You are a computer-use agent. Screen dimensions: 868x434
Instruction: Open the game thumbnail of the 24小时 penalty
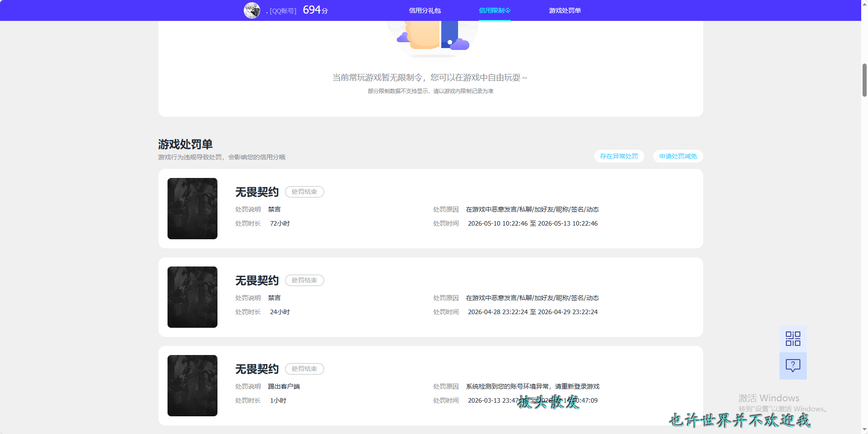(192, 297)
